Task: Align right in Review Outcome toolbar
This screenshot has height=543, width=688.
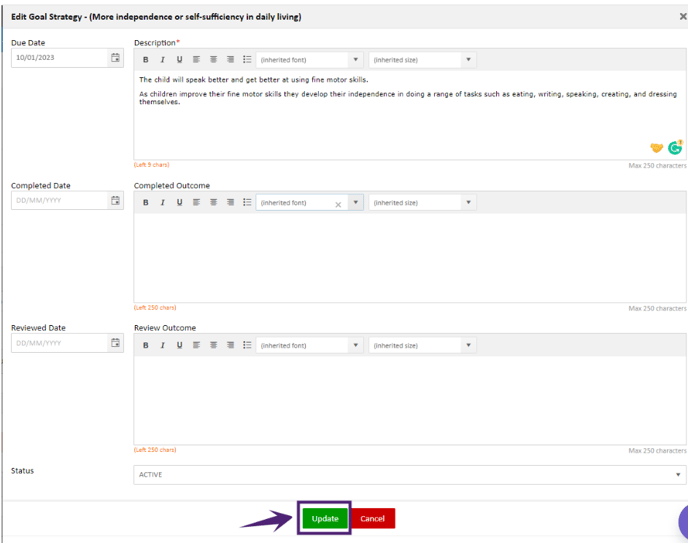Action: pyautogui.click(x=230, y=346)
